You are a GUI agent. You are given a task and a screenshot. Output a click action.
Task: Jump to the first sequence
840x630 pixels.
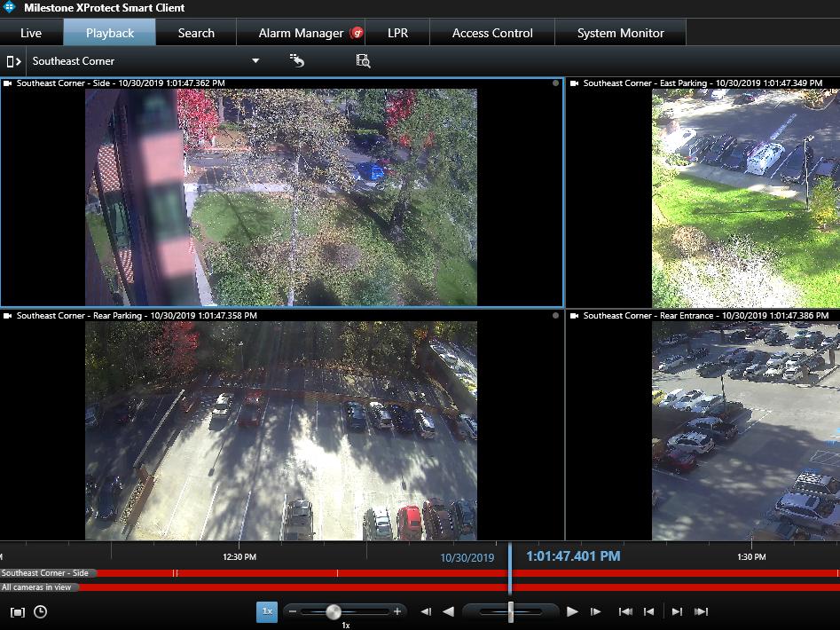point(625,611)
